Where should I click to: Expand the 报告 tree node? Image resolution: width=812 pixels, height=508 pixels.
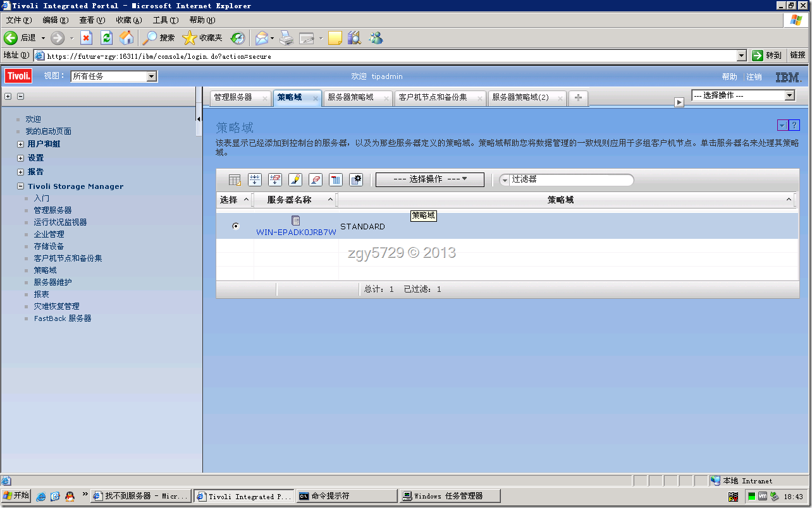[x=21, y=172]
